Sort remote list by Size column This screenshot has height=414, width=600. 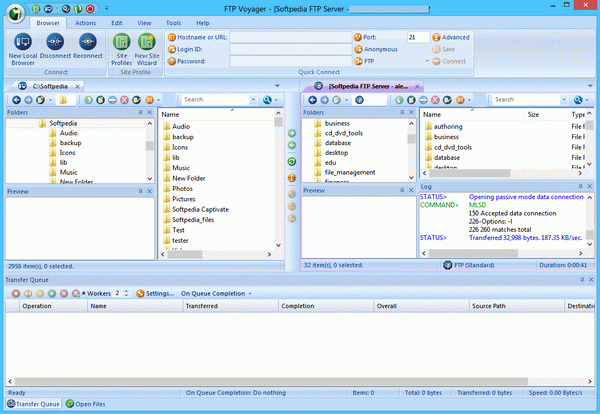click(546, 114)
